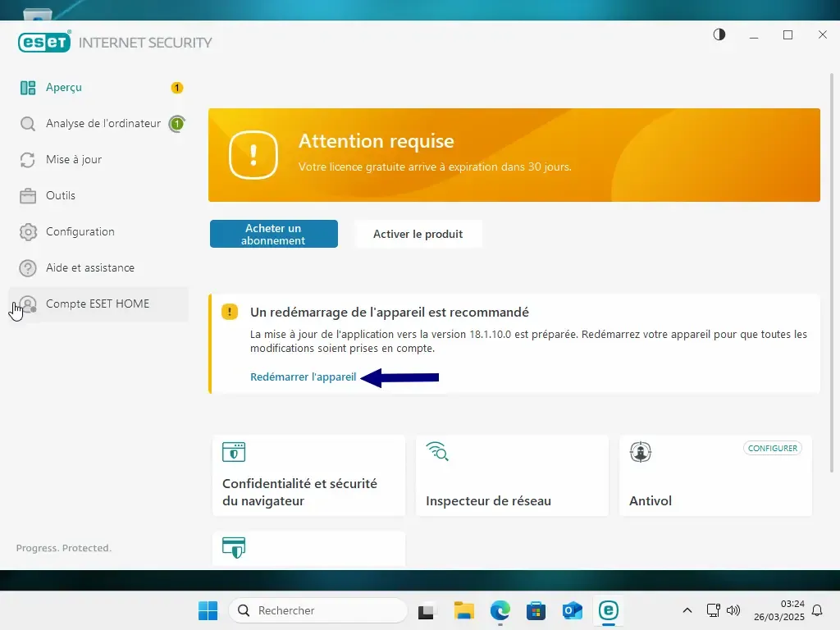Go to Mise à jour
840x630 pixels.
coord(98,160)
